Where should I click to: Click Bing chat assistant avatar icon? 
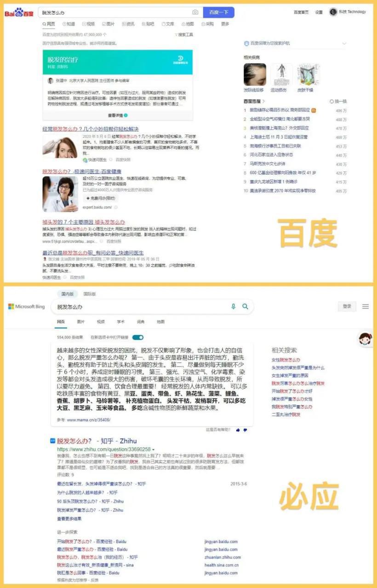366,340
